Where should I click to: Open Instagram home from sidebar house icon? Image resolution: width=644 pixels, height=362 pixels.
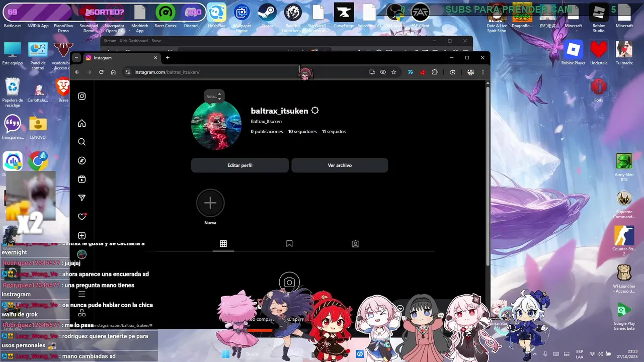point(82,123)
